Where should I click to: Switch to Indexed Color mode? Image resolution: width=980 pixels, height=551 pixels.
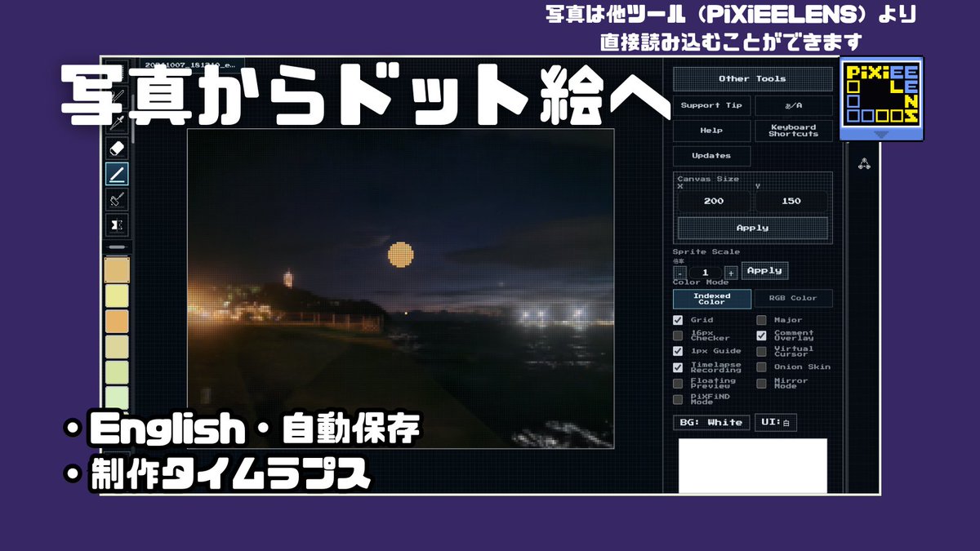pyautogui.click(x=712, y=299)
